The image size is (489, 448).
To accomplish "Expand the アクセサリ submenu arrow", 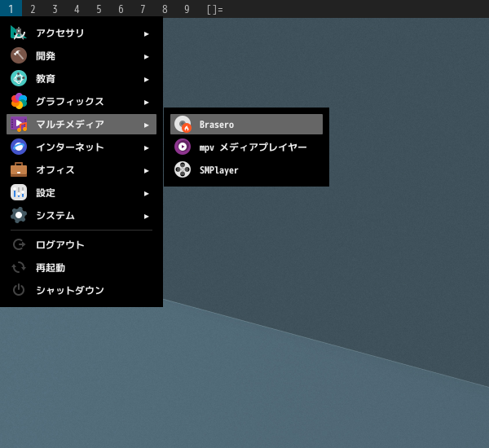I will click(146, 34).
